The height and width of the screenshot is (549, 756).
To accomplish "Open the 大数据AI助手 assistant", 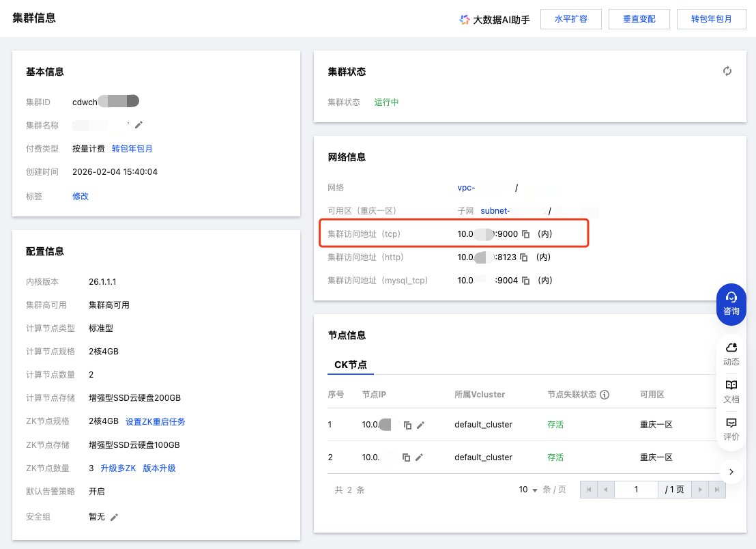I will [494, 19].
